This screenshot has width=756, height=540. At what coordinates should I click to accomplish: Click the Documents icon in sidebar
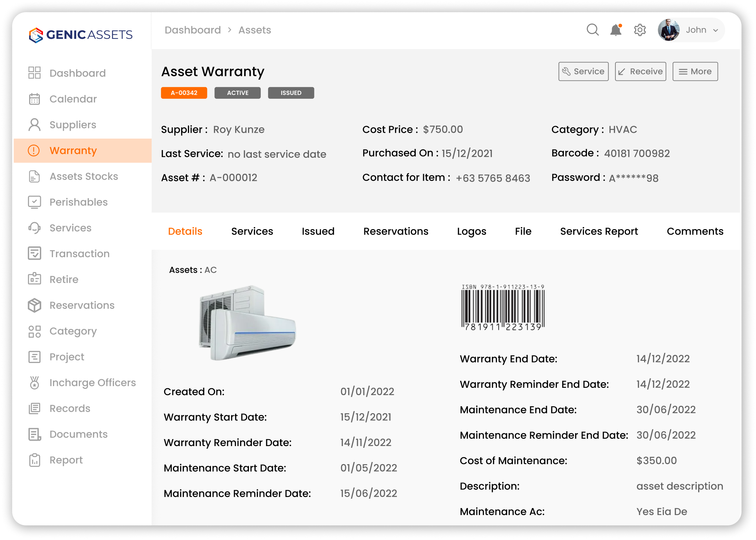tap(34, 434)
